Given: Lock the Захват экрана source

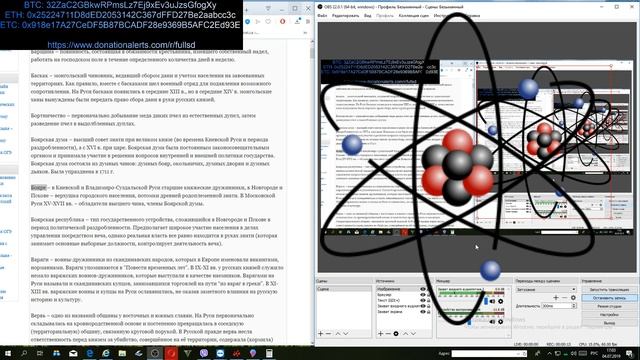Looking at the screenshot, I should coord(429,312).
